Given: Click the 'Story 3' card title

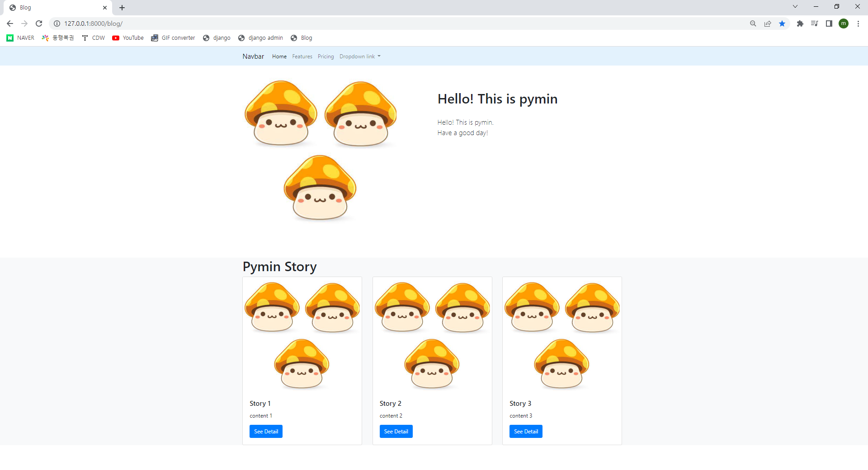Looking at the screenshot, I should click(x=520, y=404).
